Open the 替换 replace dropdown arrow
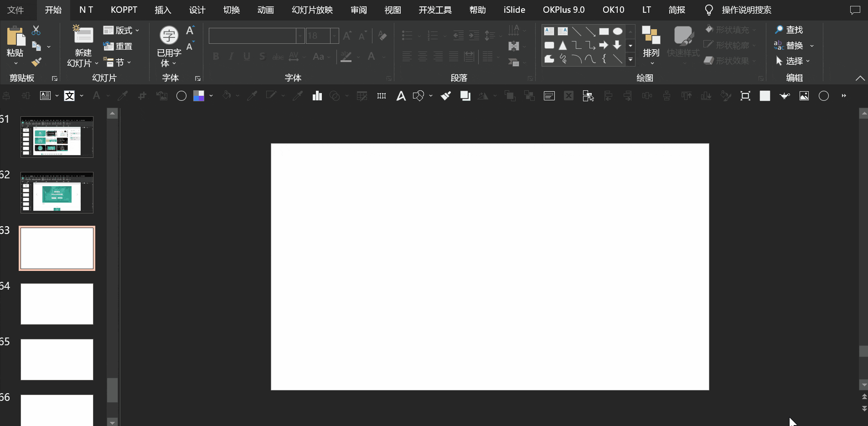The width and height of the screenshot is (868, 426). coord(812,46)
